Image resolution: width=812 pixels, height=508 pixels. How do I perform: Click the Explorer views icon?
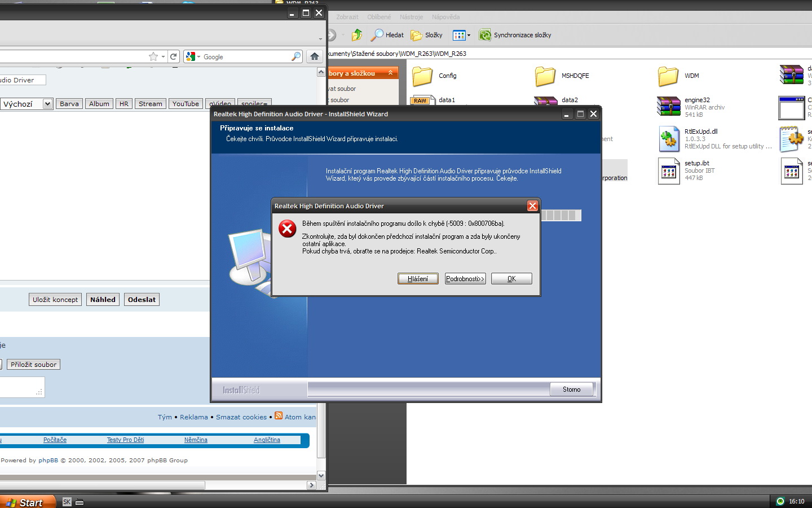458,35
